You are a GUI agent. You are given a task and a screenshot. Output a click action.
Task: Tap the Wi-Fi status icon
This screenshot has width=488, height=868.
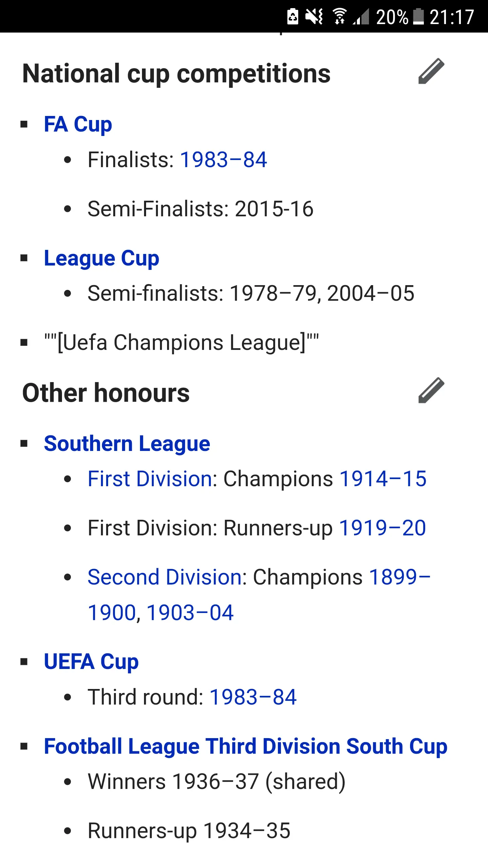pos(339,16)
